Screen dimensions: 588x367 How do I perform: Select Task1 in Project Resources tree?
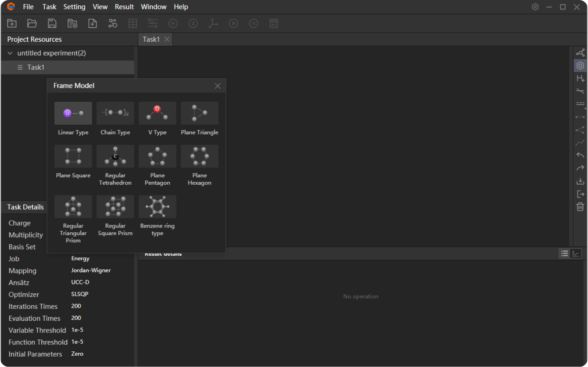[x=36, y=67]
